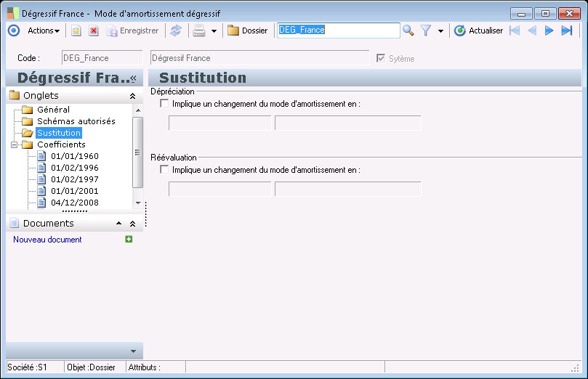This screenshot has height=379, width=588.
Task: Open the Actions dropdown menu
Action: pos(44,30)
